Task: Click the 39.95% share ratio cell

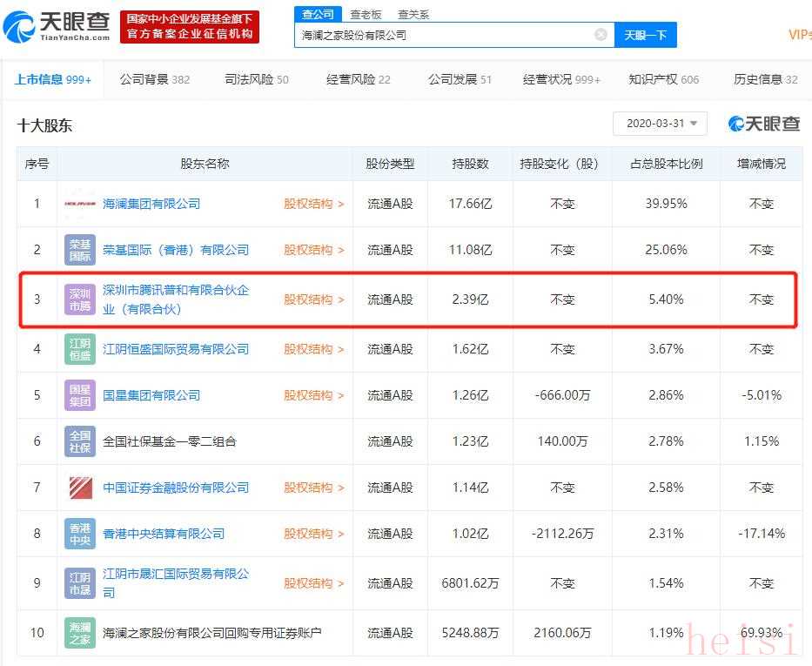Action: [x=666, y=204]
